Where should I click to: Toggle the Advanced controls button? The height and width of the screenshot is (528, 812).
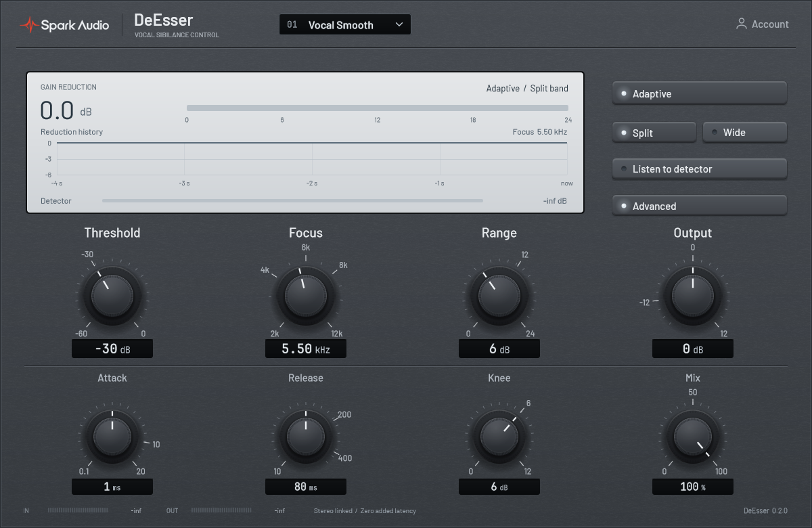point(700,206)
